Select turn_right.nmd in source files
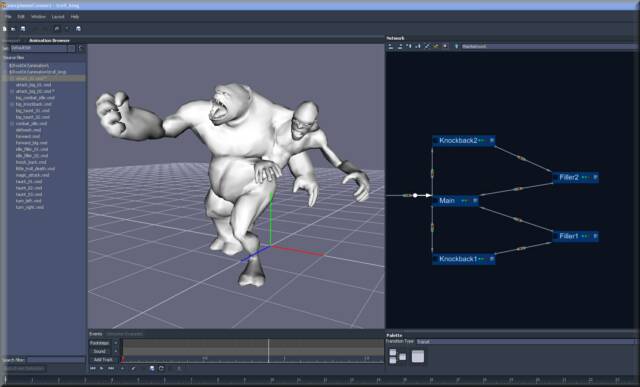640x387 pixels. click(x=30, y=207)
